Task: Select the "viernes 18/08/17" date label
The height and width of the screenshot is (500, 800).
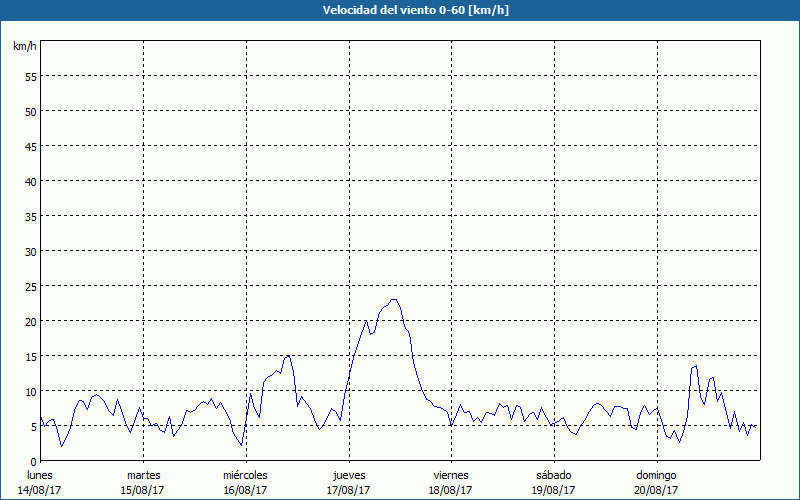Action: tap(450, 482)
